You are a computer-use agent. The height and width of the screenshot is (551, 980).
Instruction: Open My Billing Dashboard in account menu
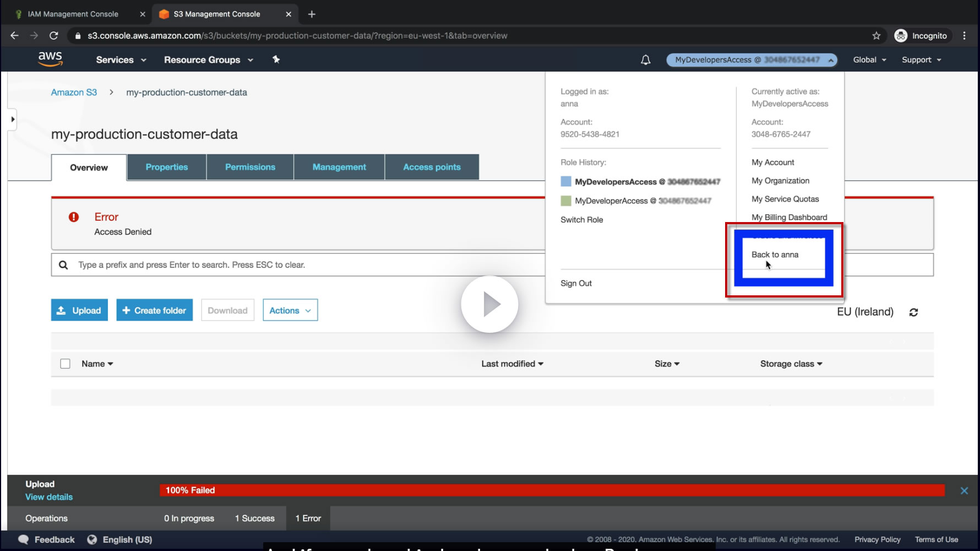789,217
